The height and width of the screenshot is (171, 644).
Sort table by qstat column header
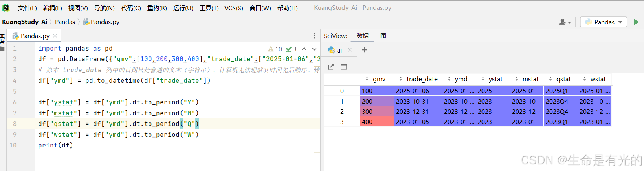coord(561,79)
